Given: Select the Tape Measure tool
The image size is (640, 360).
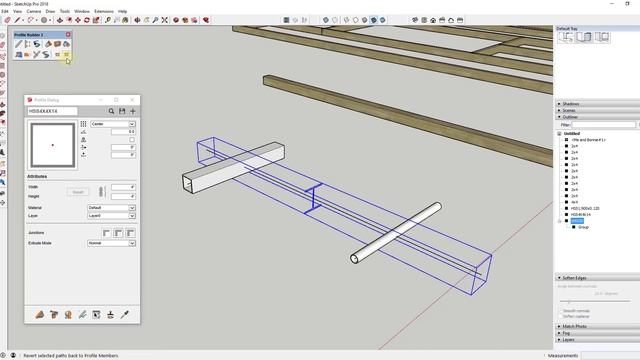Looking at the screenshot, I should pos(108,20).
